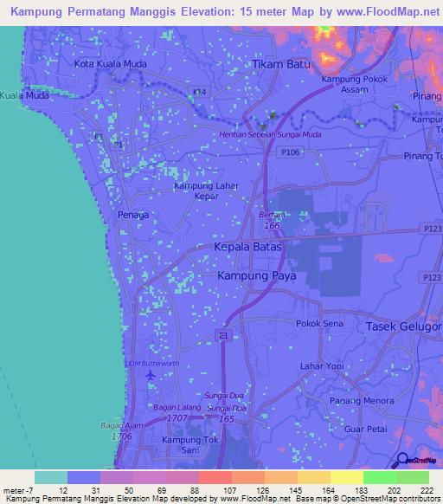Click the Guar Petai label
Image resolution: width=443 pixels, height=504 pixels.
point(366,430)
